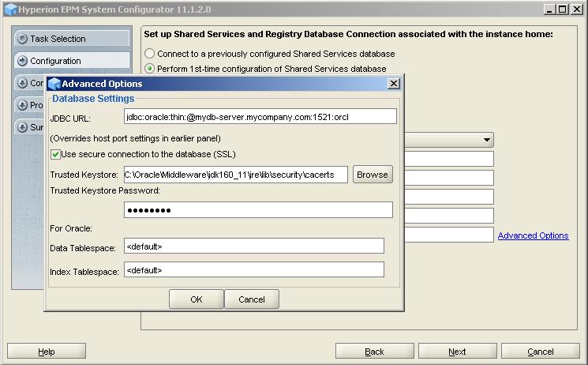Select 'Connect to a previously configured' radio button
This screenshot has height=365, width=588.
point(150,53)
